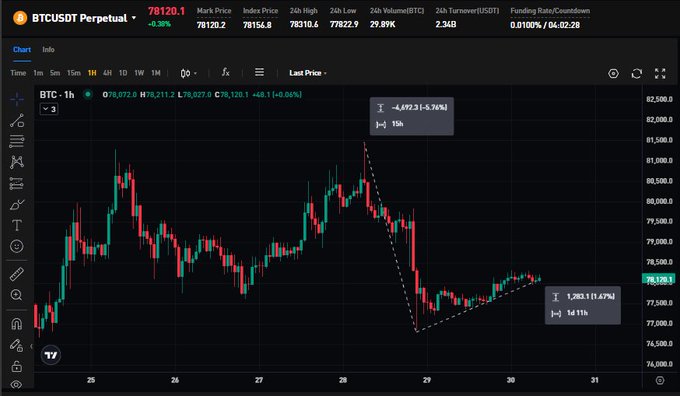Image resolution: width=680 pixels, height=396 pixels.
Task: Click the 80,000.0 price axis label
Action: pos(659,201)
